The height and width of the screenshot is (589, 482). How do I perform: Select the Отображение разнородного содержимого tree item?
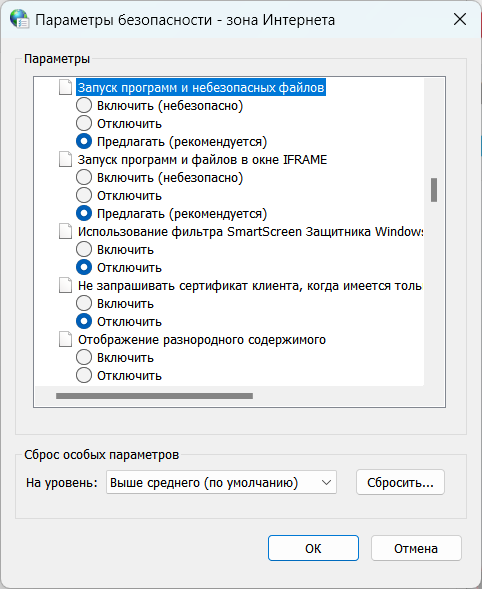[202, 340]
